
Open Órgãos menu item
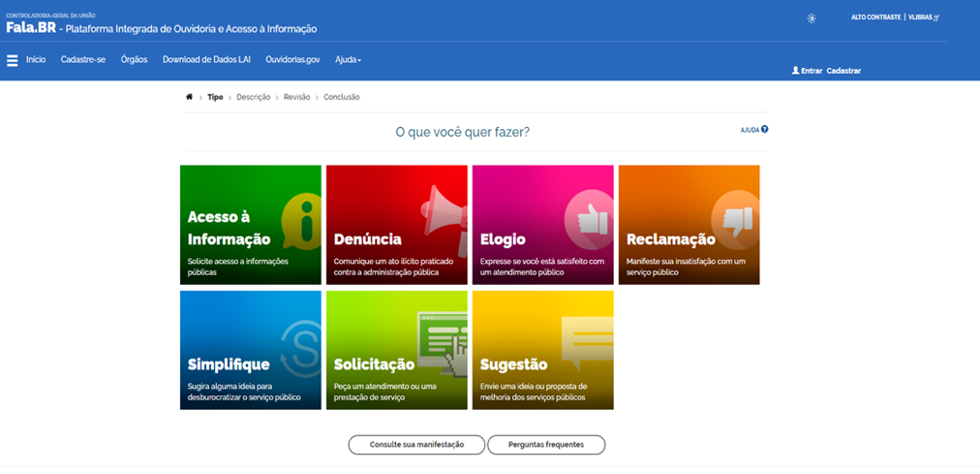[135, 60]
